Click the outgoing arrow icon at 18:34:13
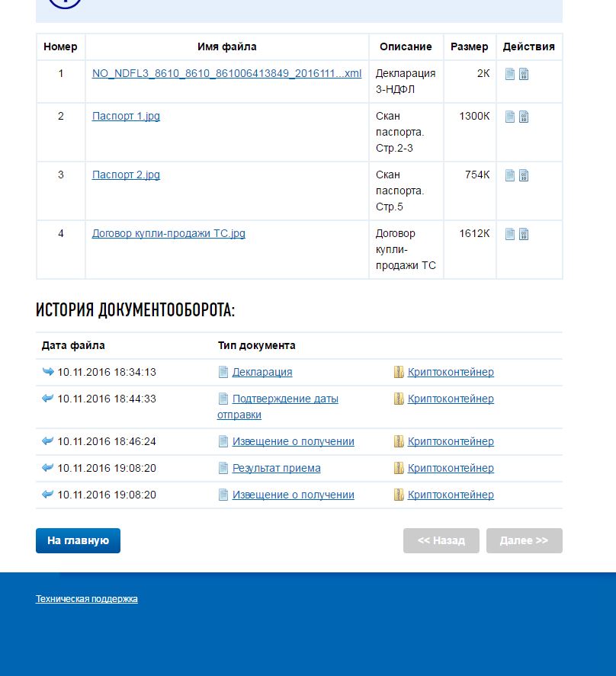The width and height of the screenshot is (616, 676). coord(48,372)
